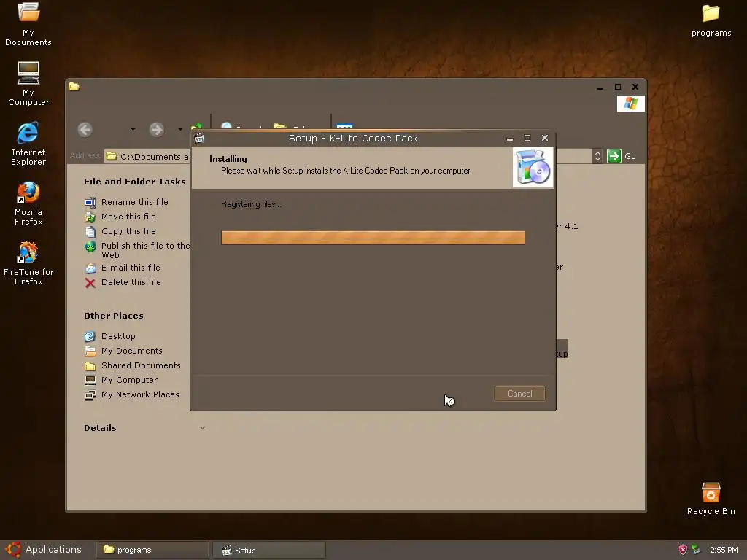Expand the Details panel chevron
This screenshot has width=747, height=560.
(x=203, y=427)
